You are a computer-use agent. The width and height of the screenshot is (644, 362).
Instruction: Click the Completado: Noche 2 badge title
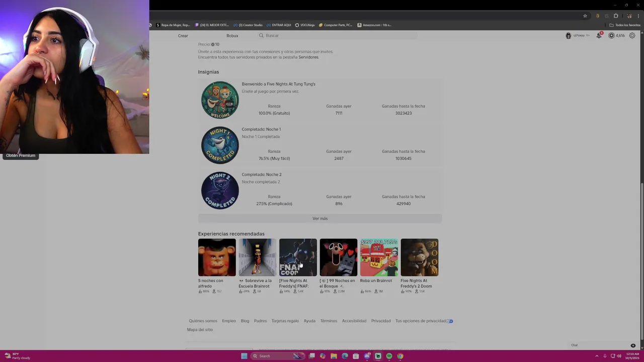click(x=262, y=174)
